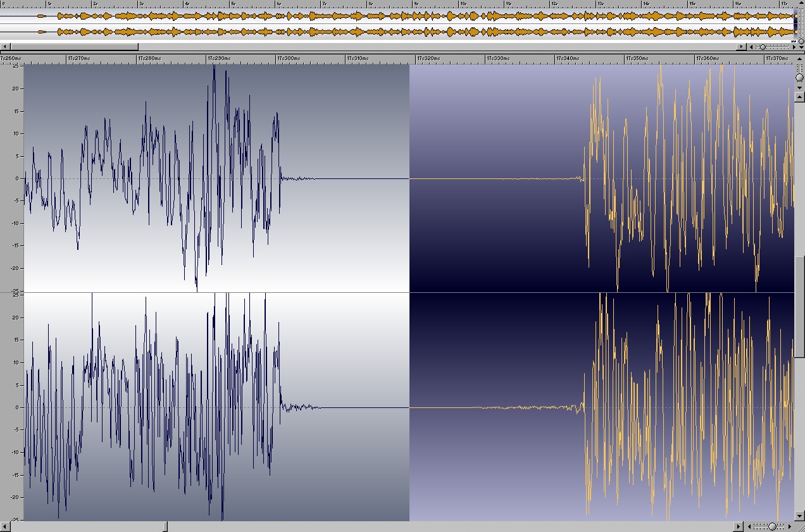Click zoom-out arrow left of overview zoom slider
The width and height of the screenshot is (805, 532).
(751, 47)
